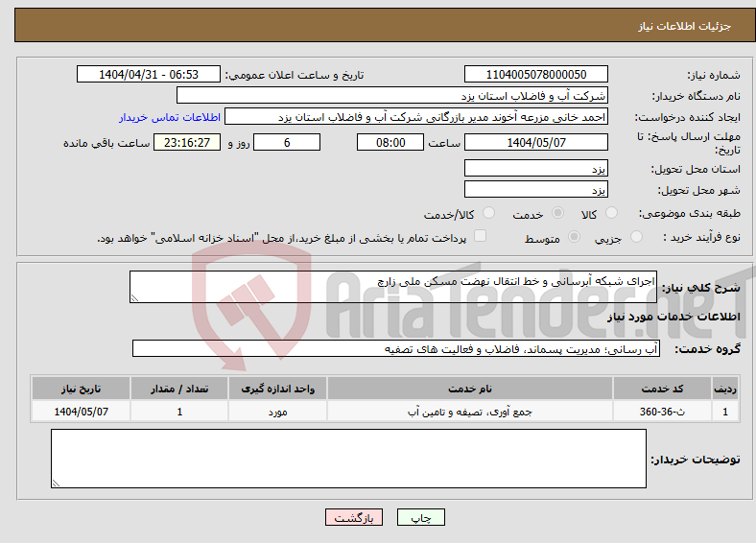Click the توضیحات خریدار empty textarea
Screen dimensions: 756x543
(348, 459)
